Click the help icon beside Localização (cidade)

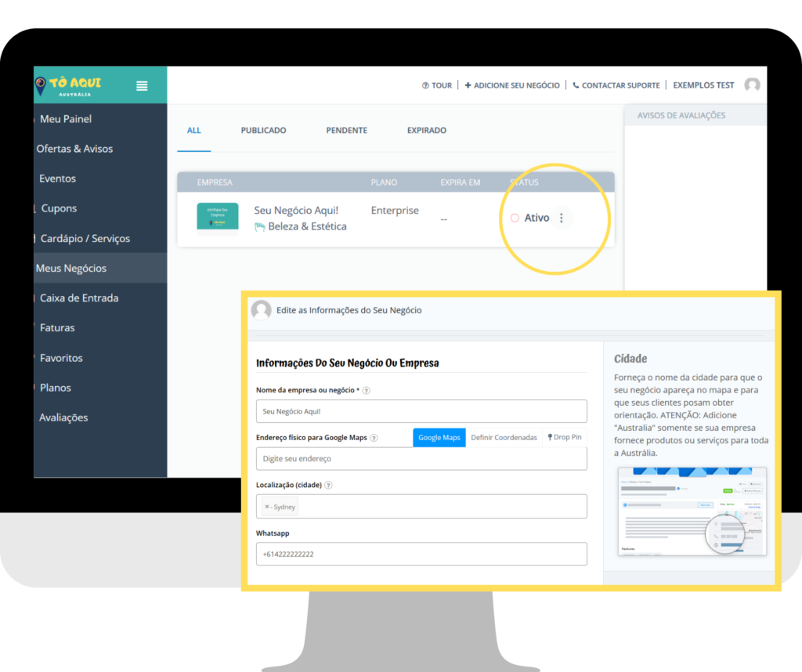click(x=328, y=485)
